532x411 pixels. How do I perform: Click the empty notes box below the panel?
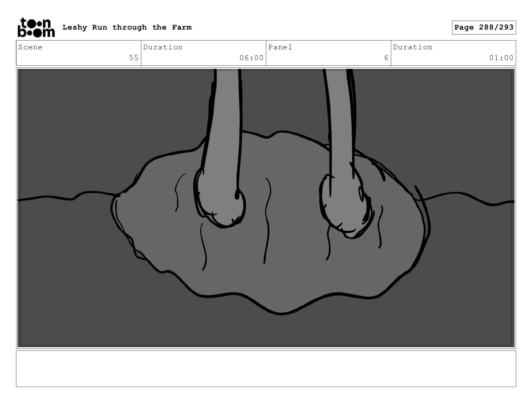click(x=266, y=369)
